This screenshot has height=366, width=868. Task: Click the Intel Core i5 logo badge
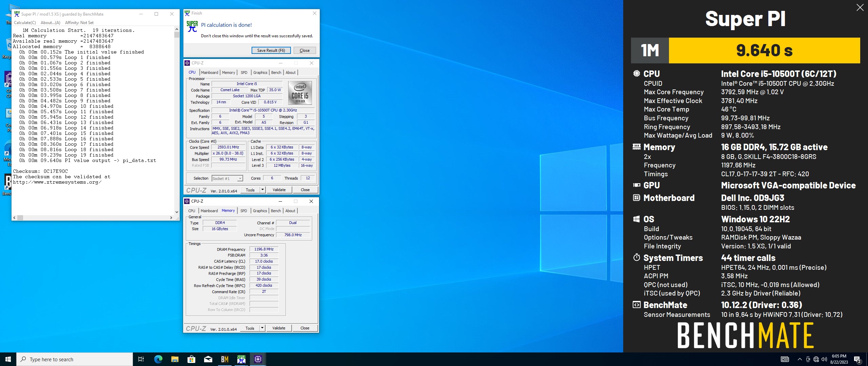300,93
